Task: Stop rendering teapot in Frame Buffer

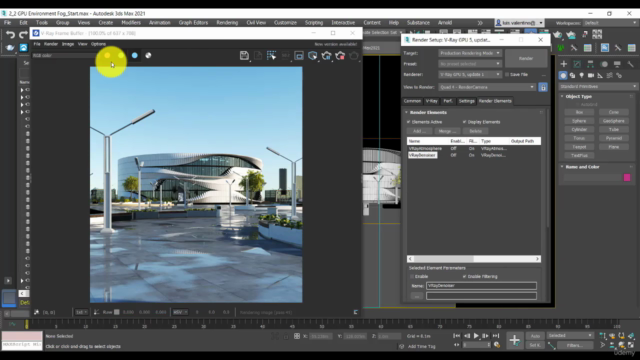Action: click(340, 56)
